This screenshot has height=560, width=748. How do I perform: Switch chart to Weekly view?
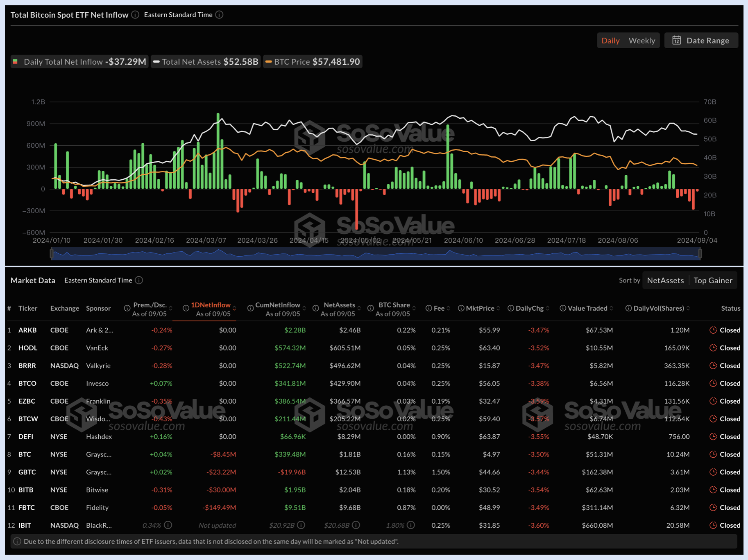point(641,41)
